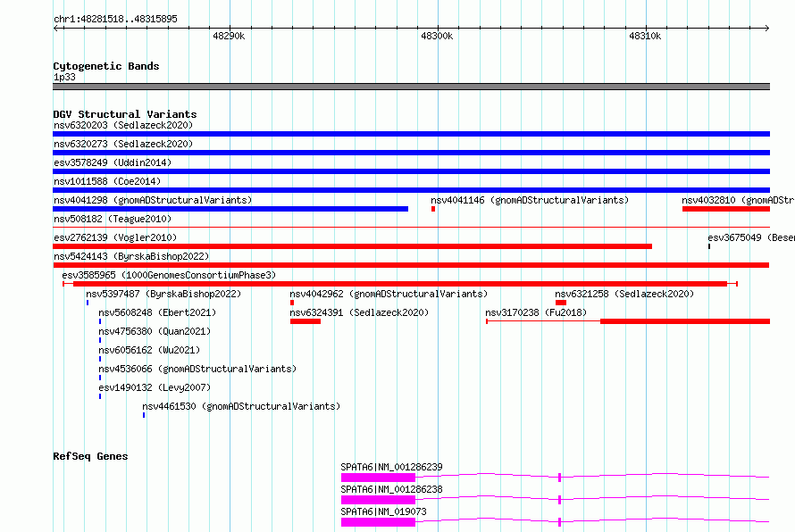
Task: Select the blue bar under nsv6320273
Action: click(x=411, y=153)
